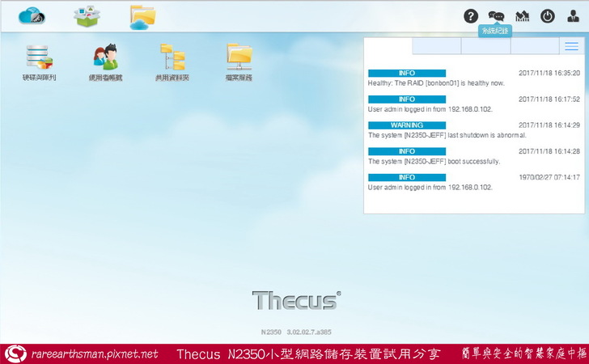Open the File Center folder icon
Viewport: 589px width, 364px height.
[142, 16]
